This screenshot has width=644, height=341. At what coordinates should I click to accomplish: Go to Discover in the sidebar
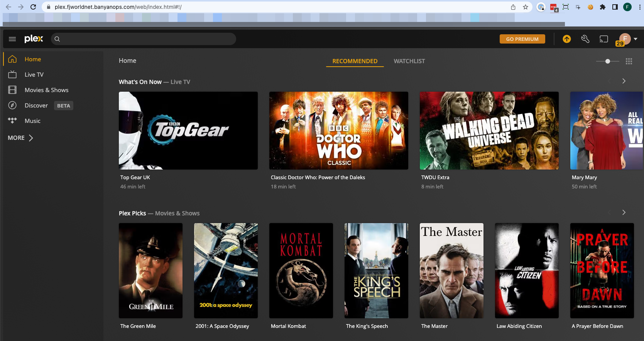pos(36,106)
